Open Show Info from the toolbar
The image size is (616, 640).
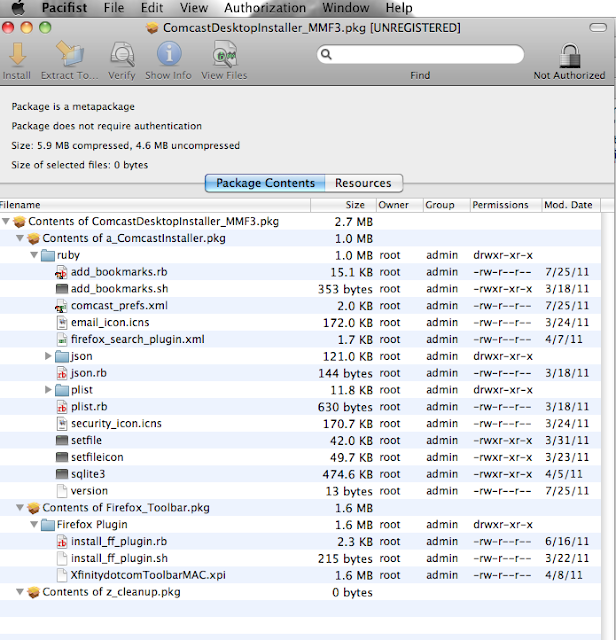tap(169, 53)
